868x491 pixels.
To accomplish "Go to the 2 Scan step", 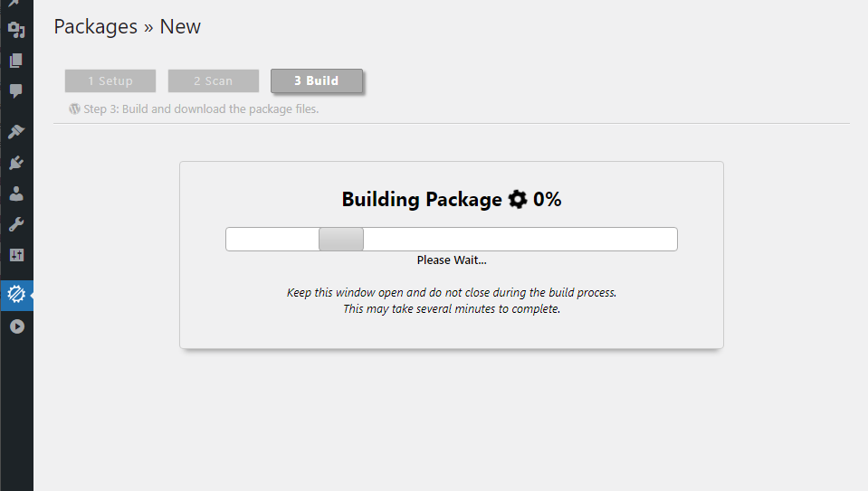I will tap(214, 80).
